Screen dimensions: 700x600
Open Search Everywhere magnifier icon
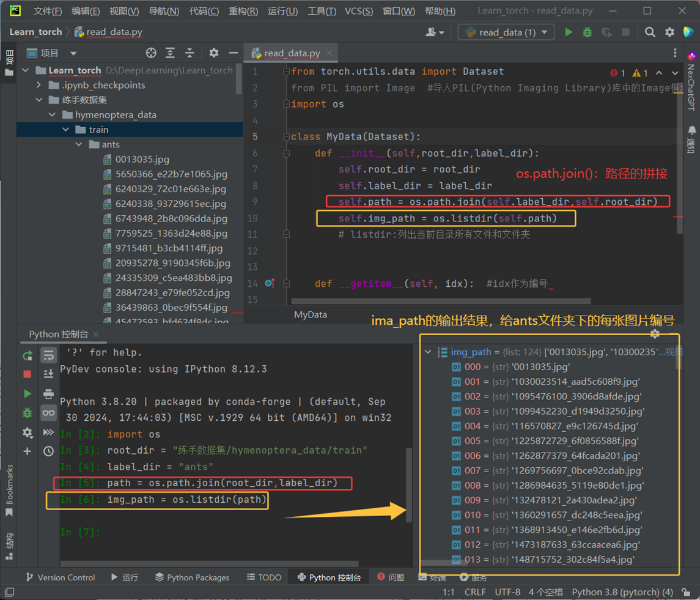[650, 32]
